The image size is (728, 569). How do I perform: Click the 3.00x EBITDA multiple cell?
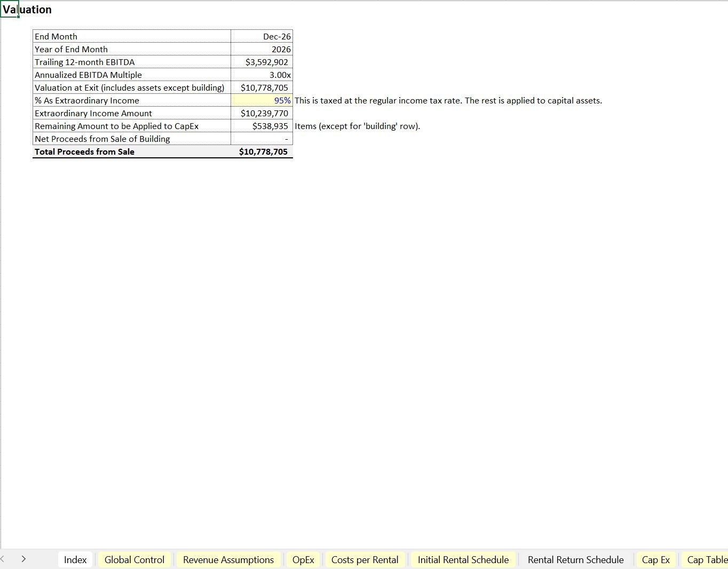point(262,75)
